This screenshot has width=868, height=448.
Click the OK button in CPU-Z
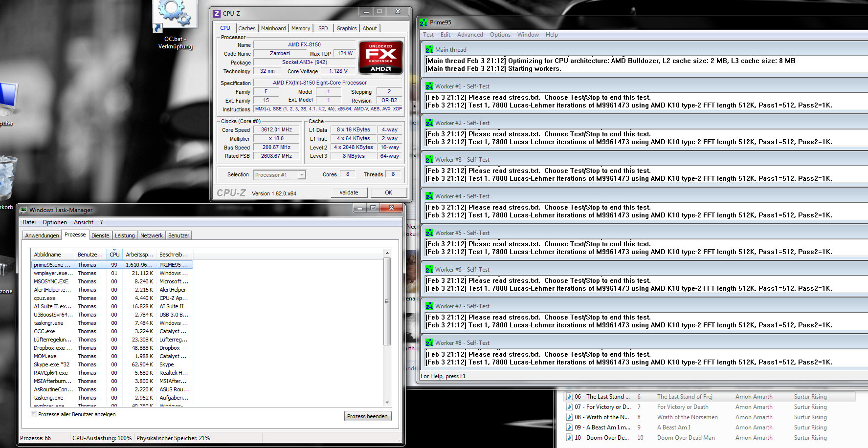[388, 192]
